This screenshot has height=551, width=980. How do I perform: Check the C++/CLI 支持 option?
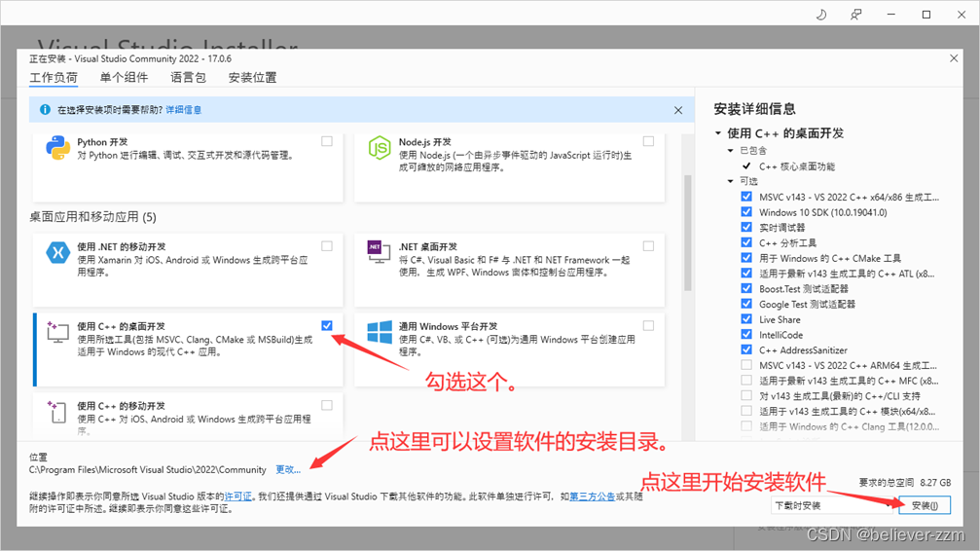point(746,395)
